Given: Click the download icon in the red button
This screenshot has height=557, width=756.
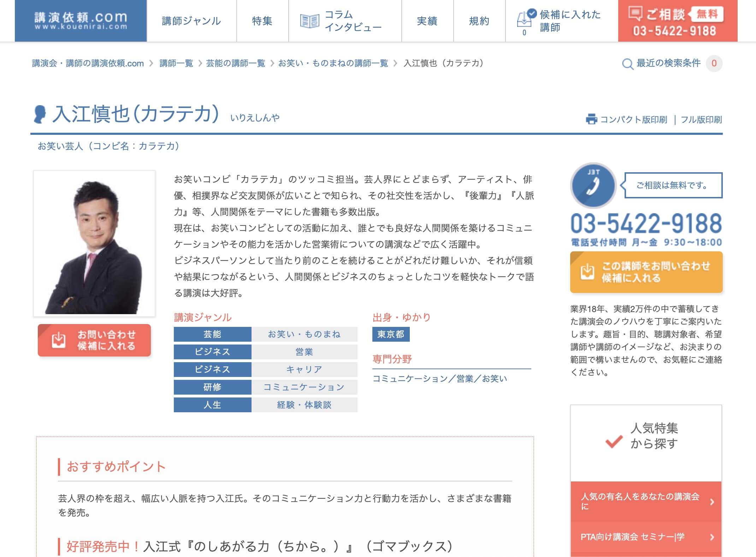Looking at the screenshot, I should pyautogui.click(x=58, y=340).
